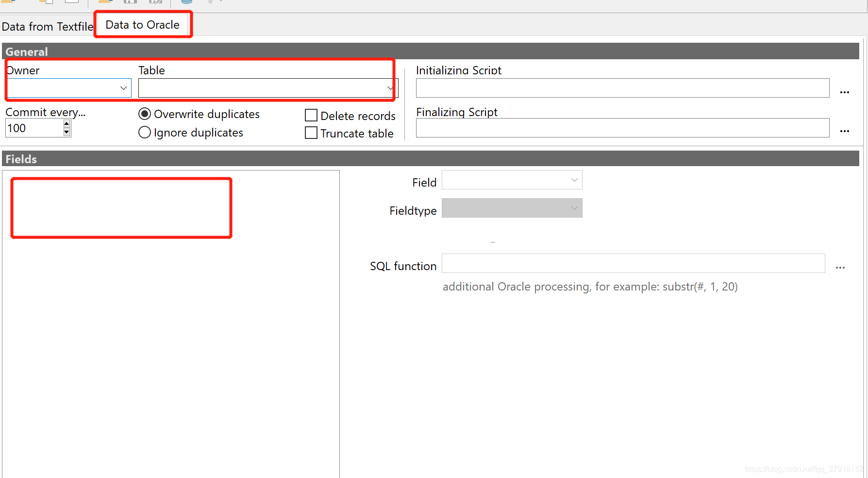Click the browse button beside Initializing Script
Viewport: 868px width, 478px height.
845,92
